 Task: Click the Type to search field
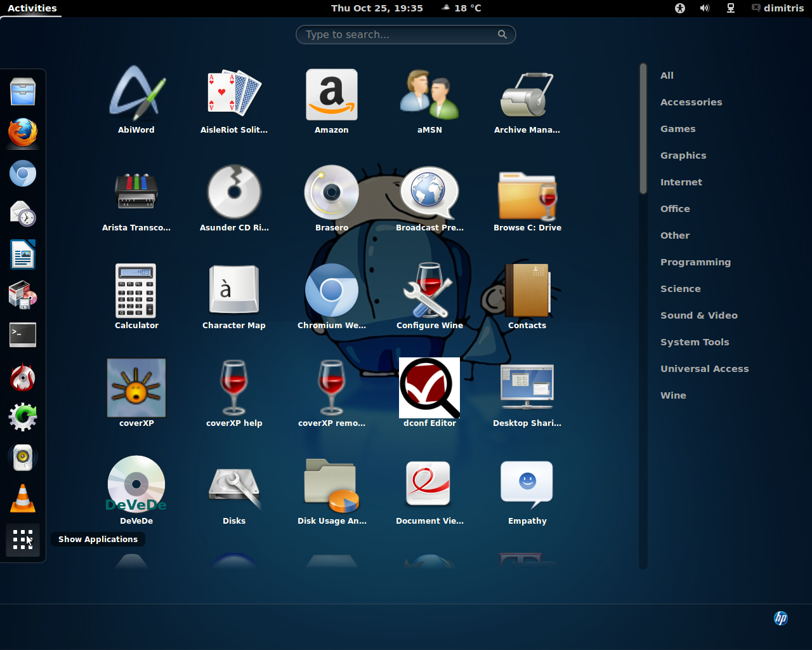point(400,35)
